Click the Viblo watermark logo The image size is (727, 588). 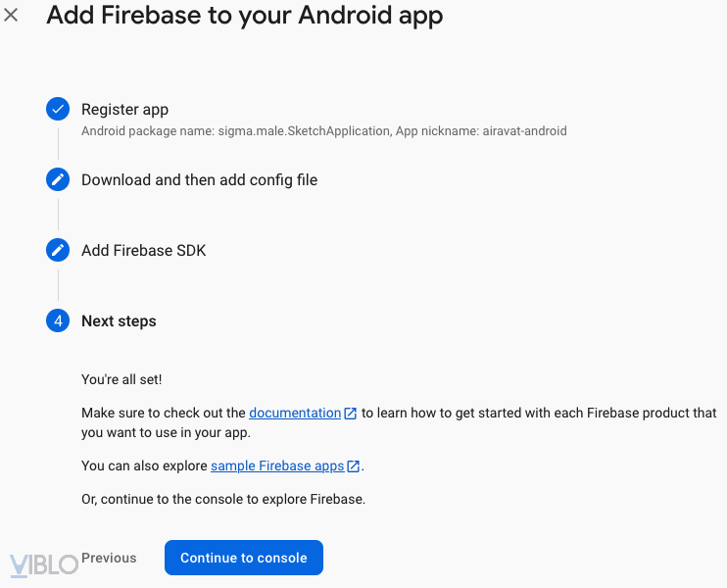(44, 564)
